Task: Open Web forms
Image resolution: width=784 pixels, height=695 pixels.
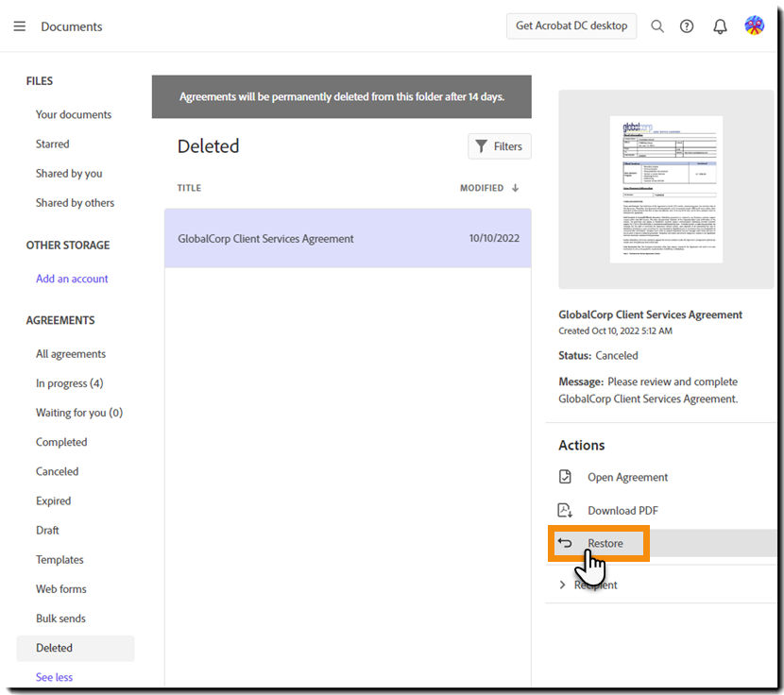Action: pos(61,589)
